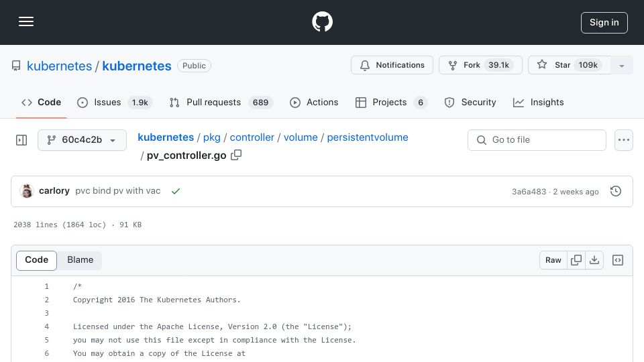The width and height of the screenshot is (644, 362).
Task: Open the 60c4c2b branch selector dropdown
Action: coord(82,140)
